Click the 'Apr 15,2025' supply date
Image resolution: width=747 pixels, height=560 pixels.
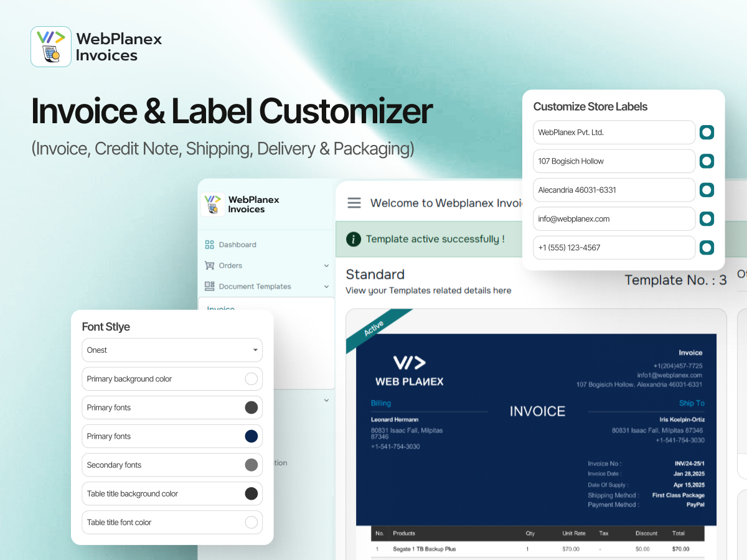click(690, 485)
